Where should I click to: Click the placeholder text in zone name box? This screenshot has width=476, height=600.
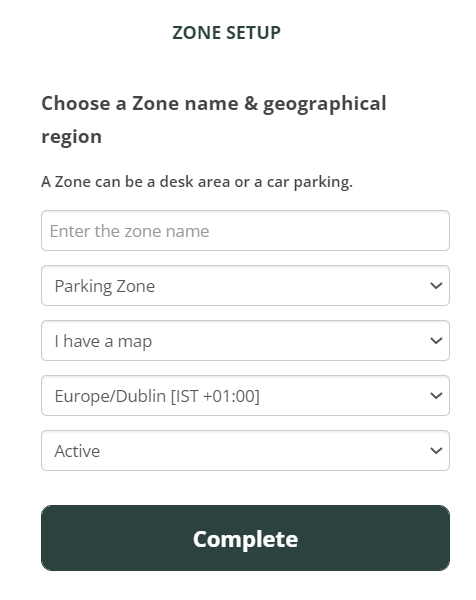pyautogui.click(x=129, y=231)
